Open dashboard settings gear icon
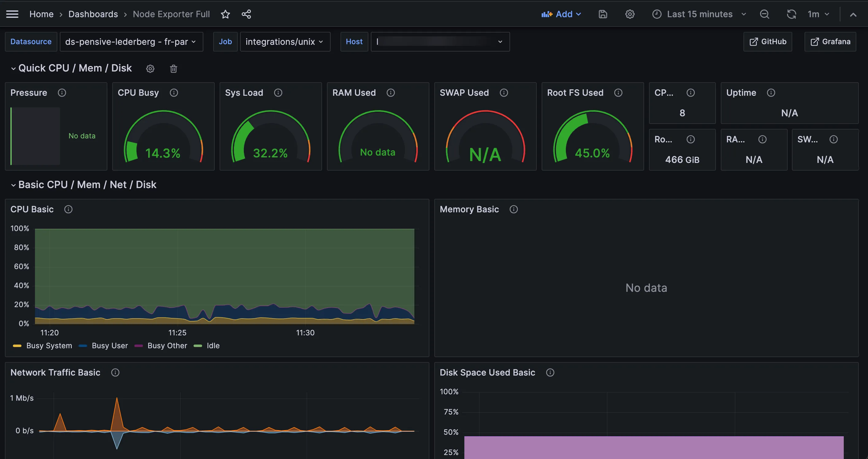Screen dimensions: 868x459 click(x=630, y=14)
